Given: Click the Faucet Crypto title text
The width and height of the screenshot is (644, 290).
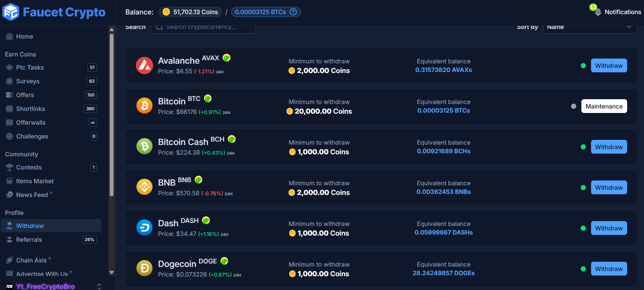Looking at the screenshot, I should click(x=64, y=12).
